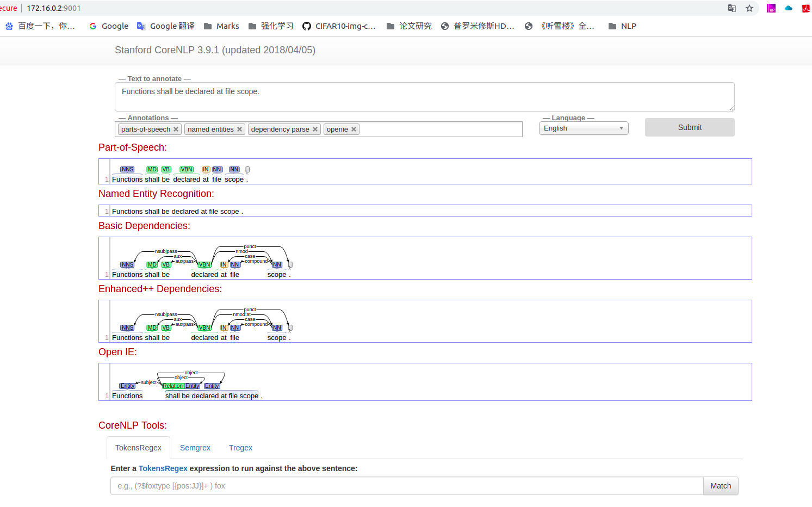The width and height of the screenshot is (812, 507).
Task: Click the subject label in Open IE
Action: pos(148,382)
